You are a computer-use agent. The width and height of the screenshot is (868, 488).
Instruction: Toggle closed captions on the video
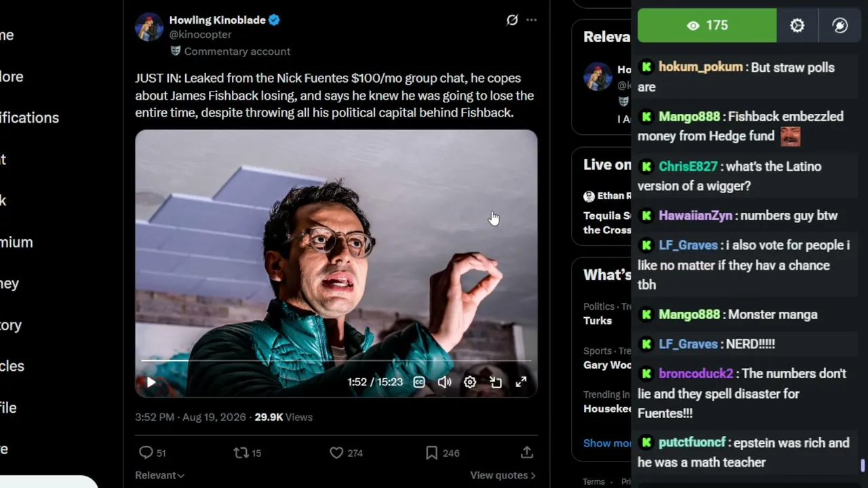[419, 382]
